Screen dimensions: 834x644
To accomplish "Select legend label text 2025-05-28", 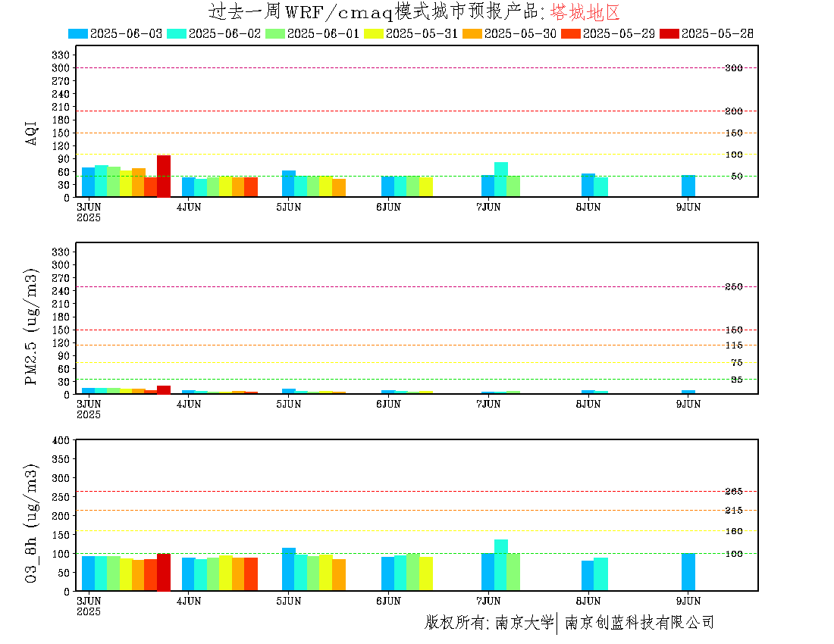I will (x=717, y=33).
